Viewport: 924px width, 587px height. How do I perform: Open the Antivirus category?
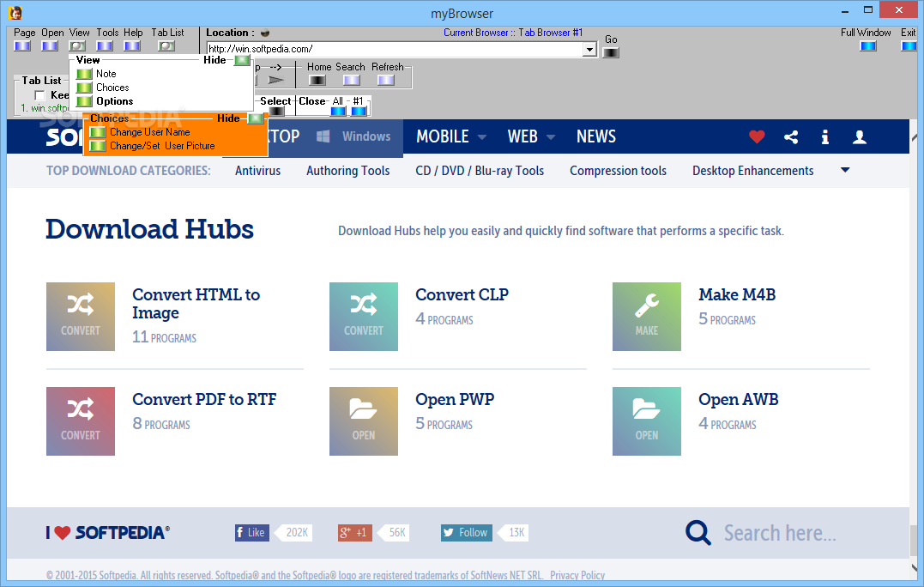[x=257, y=171]
